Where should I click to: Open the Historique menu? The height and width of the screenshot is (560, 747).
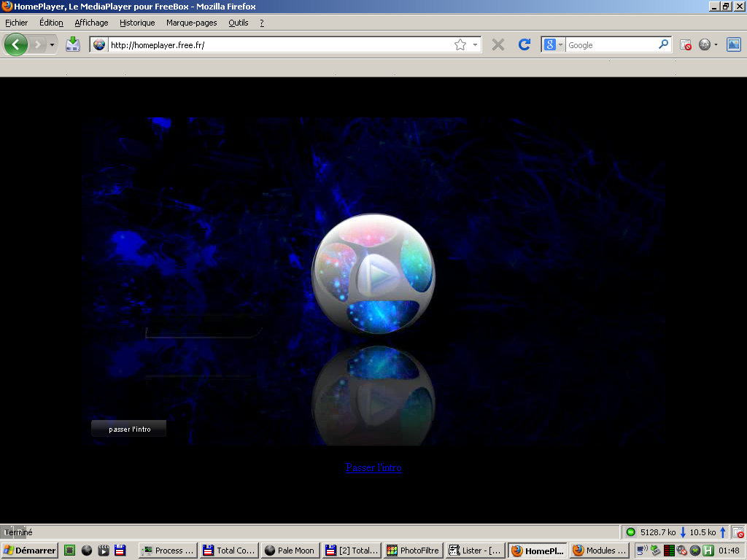point(137,23)
